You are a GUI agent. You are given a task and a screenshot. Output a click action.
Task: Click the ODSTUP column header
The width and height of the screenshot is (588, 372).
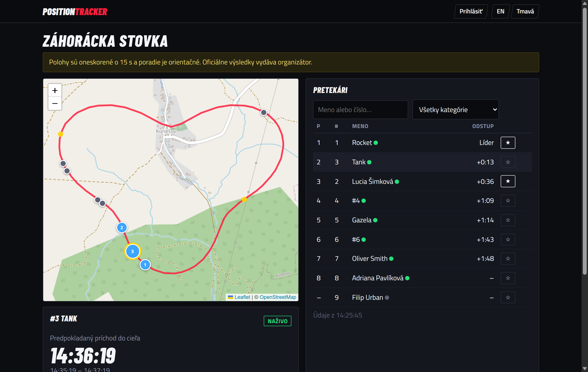(x=483, y=126)
